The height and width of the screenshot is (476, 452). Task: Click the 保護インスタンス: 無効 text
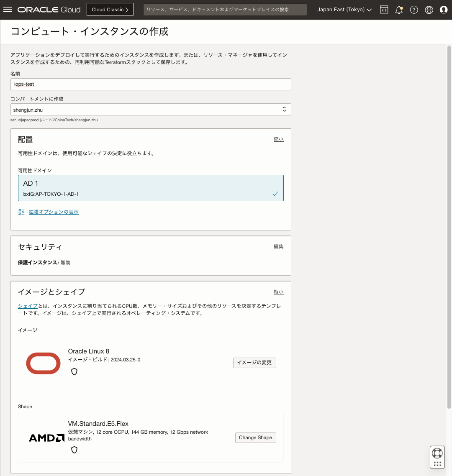44,262
